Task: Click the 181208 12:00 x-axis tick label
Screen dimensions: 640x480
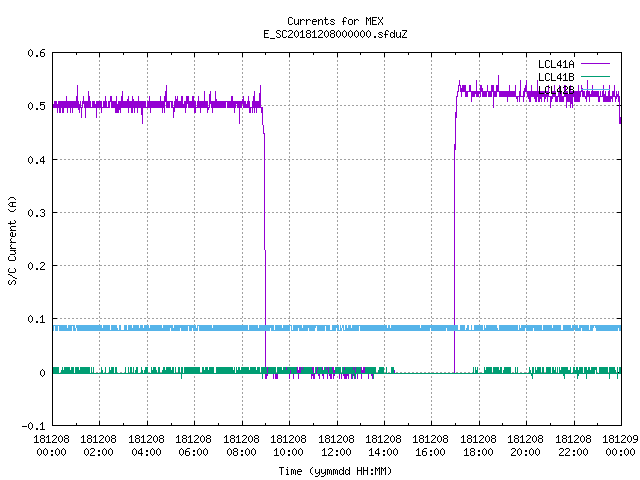Action: click(336, 446)
